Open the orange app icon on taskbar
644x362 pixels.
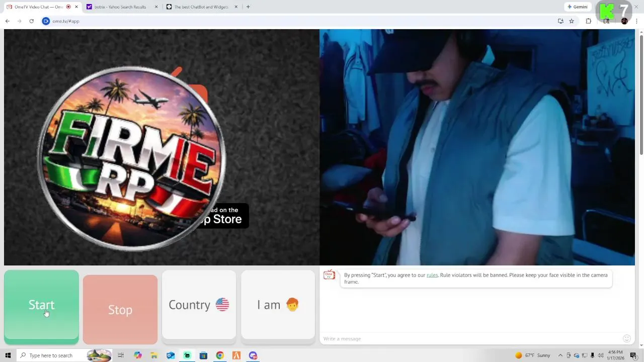[x=236, y=355]
